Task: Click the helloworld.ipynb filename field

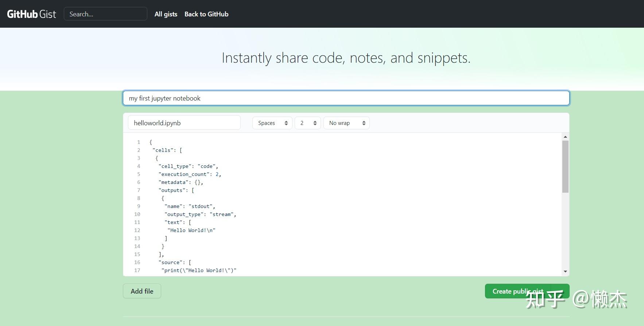Action: click(184, 123)
